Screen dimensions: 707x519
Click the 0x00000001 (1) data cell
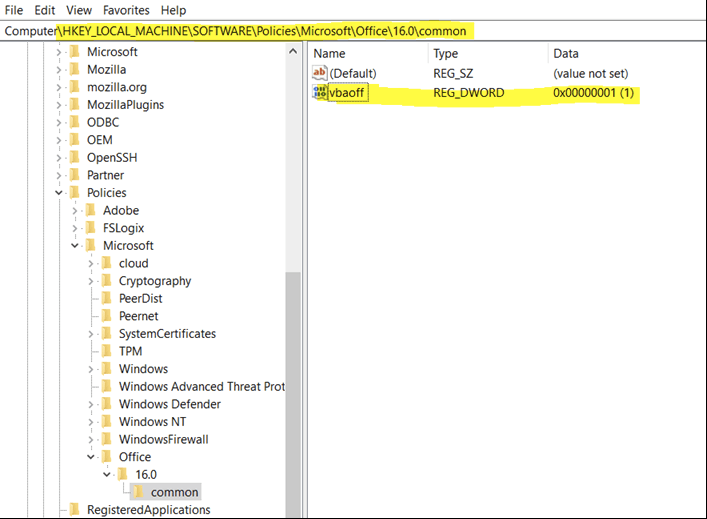click(x=593, y=93)
